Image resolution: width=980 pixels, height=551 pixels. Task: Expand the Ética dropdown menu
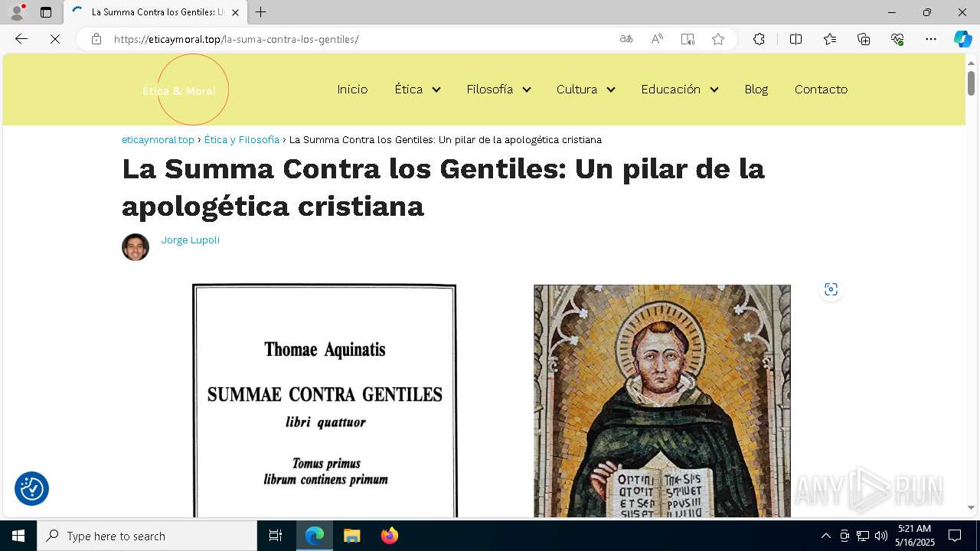coord(436,90)
